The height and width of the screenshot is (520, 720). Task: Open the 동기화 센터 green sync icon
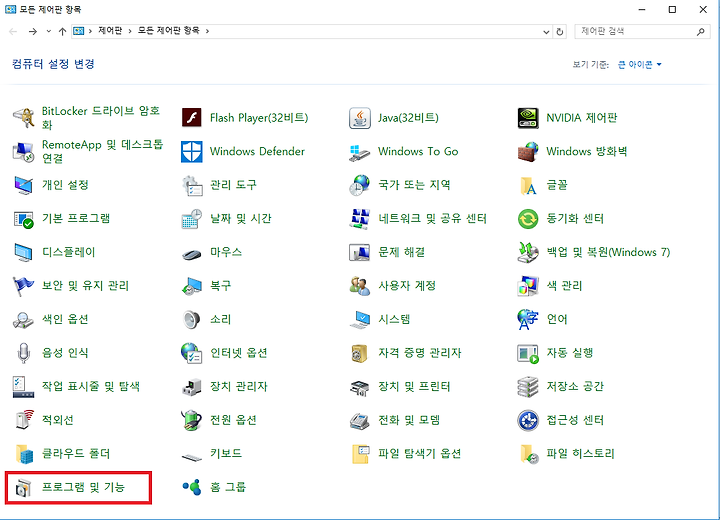tap(528, 219)
